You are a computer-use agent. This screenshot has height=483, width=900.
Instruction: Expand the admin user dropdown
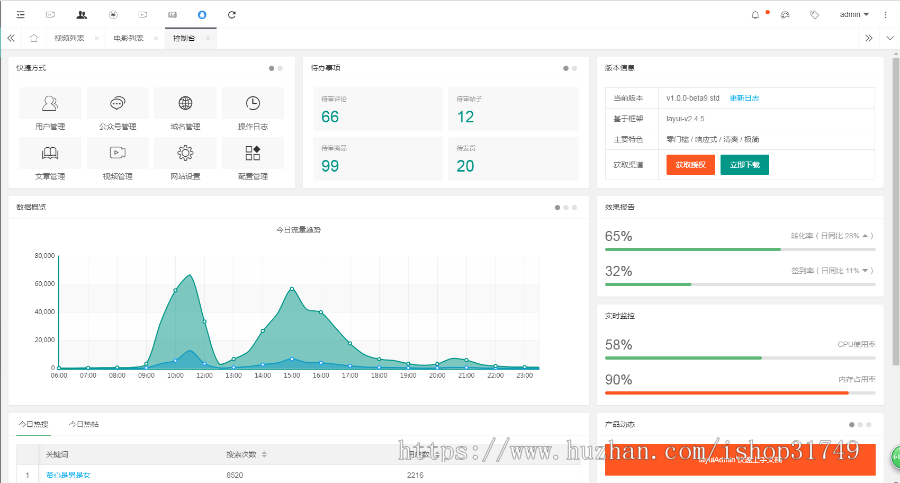[x=854, y=14]
